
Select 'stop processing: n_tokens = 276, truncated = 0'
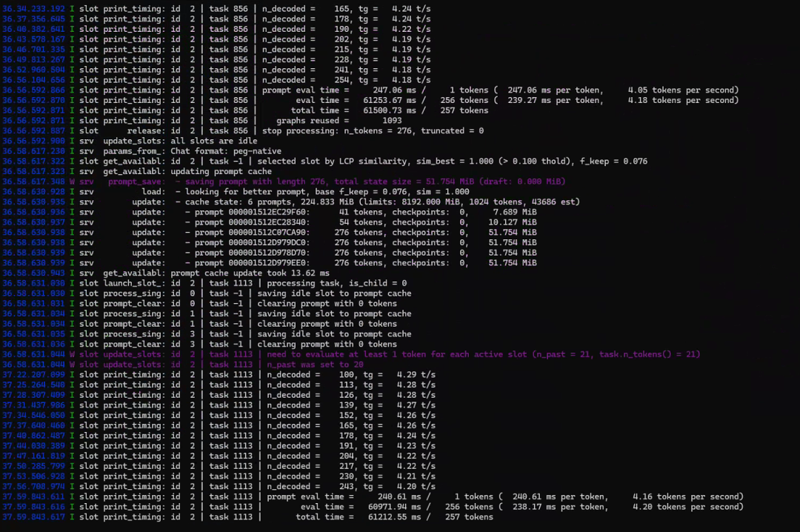click(373, 131)
